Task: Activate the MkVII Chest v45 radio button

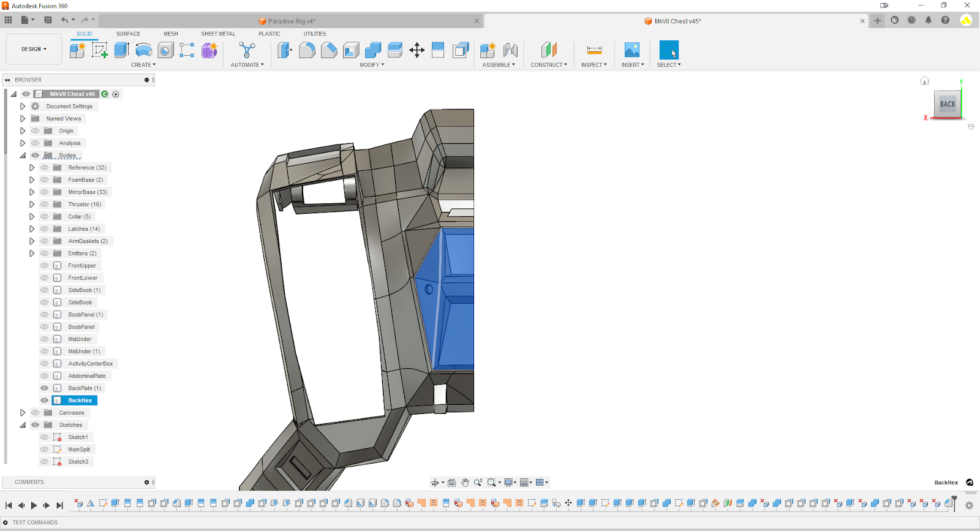Action: click(x=116, y=94)
